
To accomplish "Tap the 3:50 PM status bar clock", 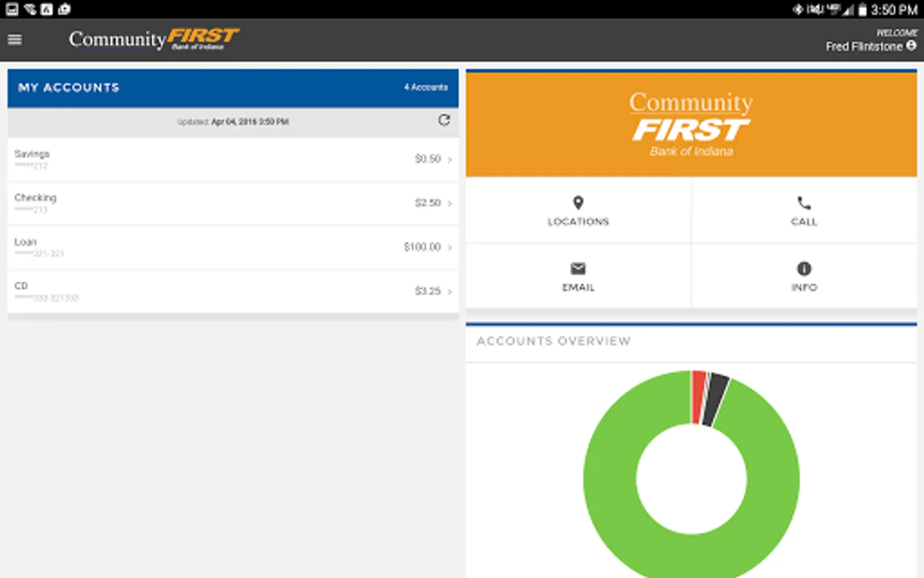I will (x=894, y=10).
